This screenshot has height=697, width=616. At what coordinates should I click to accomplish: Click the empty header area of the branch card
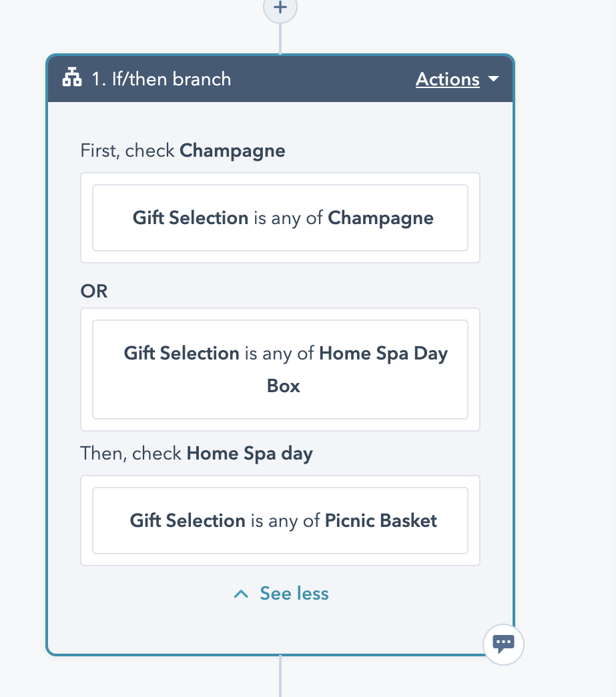tap(323, 79)
